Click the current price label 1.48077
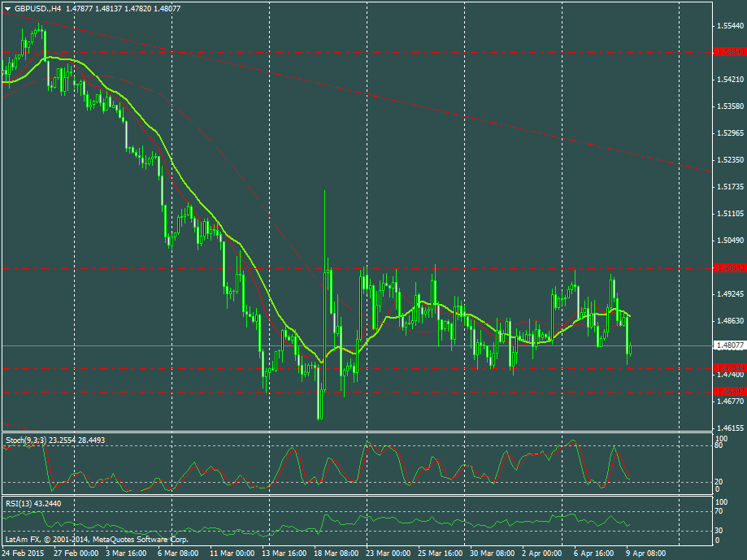The width and height of the screenshot is (747, 560). (727, 345)
